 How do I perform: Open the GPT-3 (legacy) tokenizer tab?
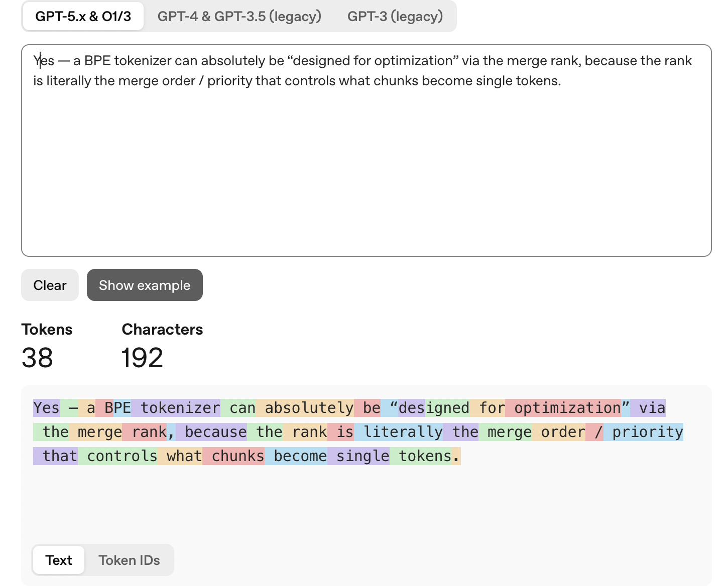(x=395, y=17)
